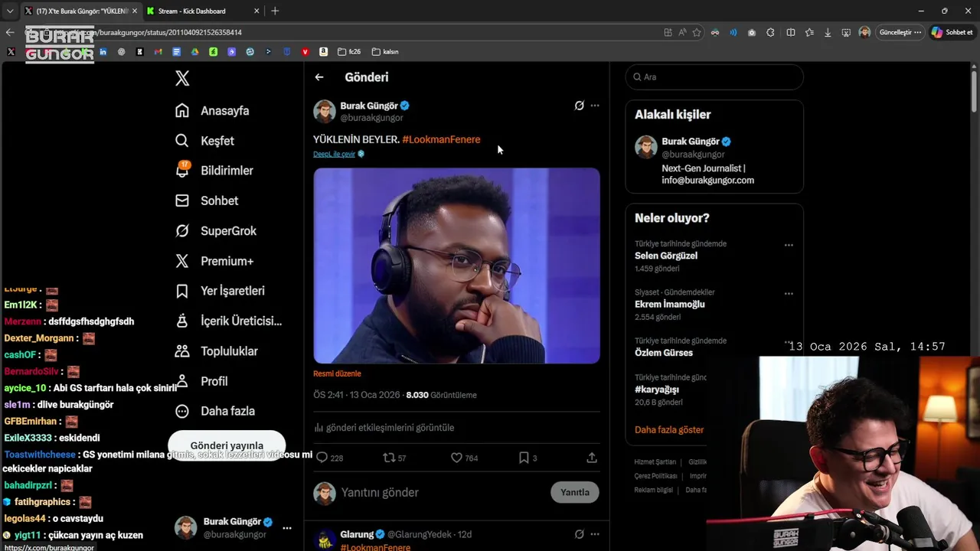
Task: Click the share icon on the post
Action: pyautogui.click(x=592, y=458)
